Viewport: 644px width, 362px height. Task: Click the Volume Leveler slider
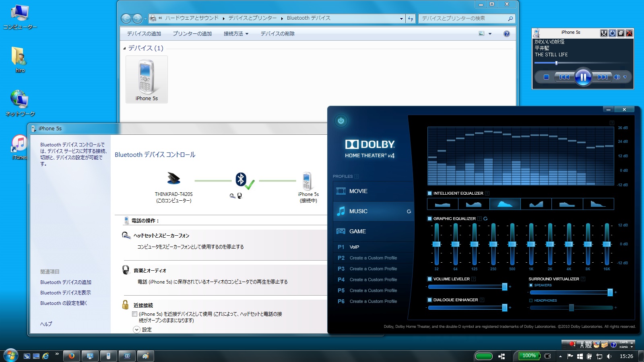tap(468, 287)
